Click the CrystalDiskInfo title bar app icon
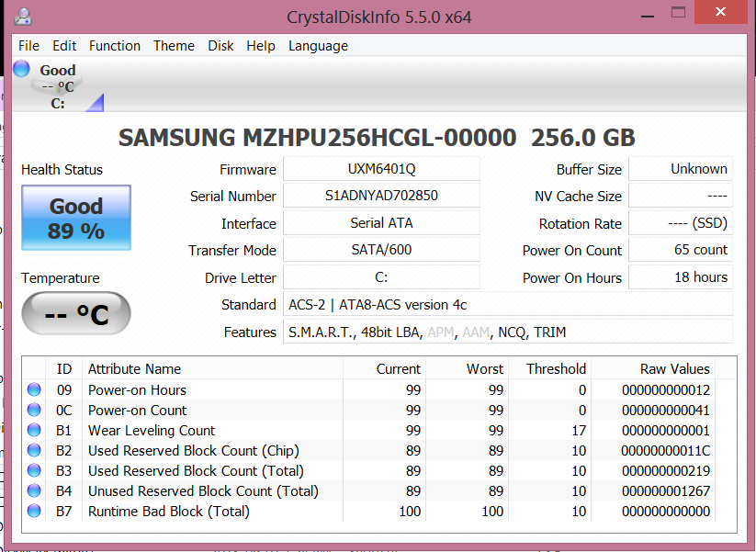The width and height of the screenshot is (756, 552). click(x=24, y=16)
